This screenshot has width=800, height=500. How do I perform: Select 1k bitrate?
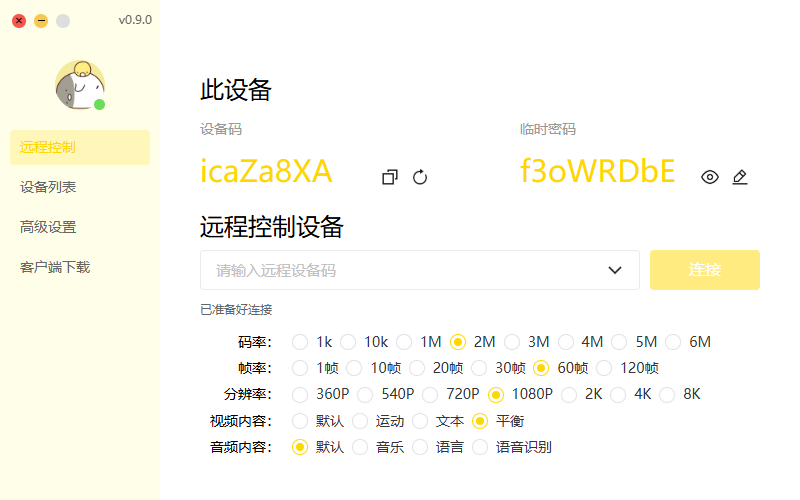click(x=300, y=342)
